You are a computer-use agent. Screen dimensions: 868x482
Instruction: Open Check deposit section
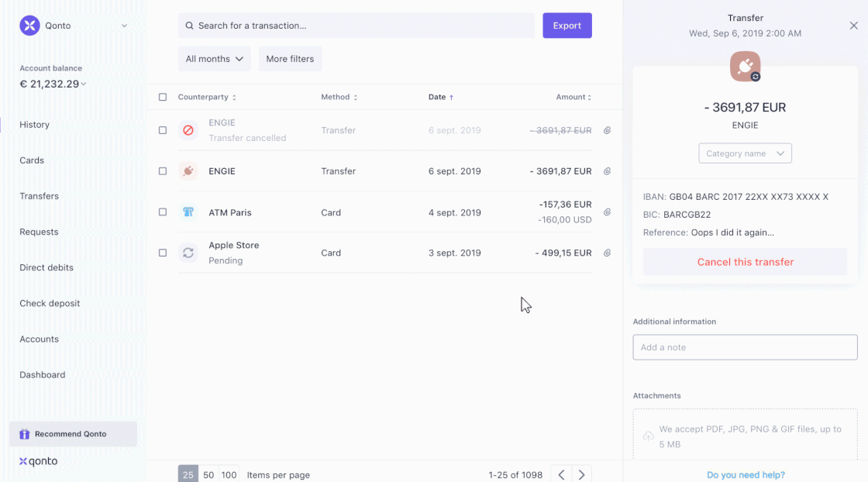(x=50, y=303)
